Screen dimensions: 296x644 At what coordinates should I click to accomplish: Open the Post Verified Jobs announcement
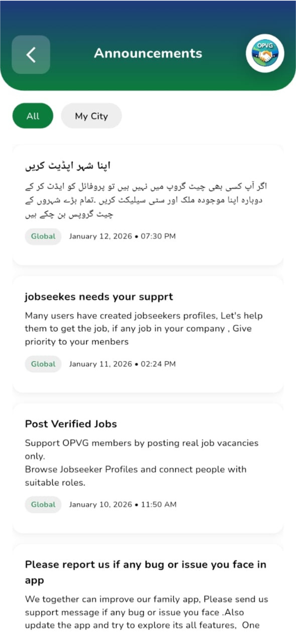coord(71,424)
